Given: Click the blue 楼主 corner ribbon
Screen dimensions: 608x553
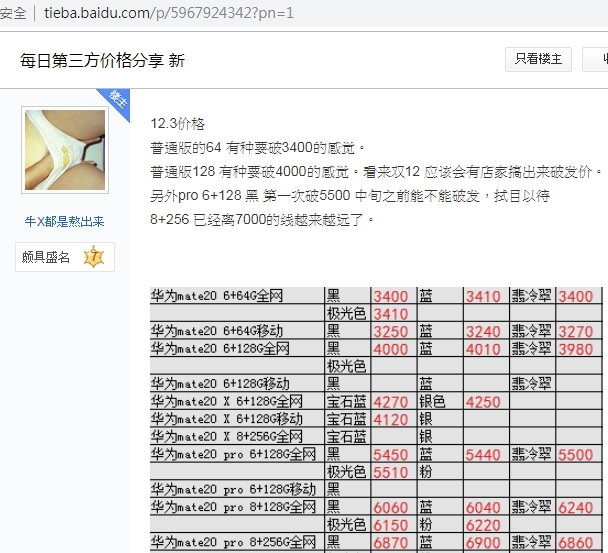Looking at the screenshot, I should [x=116, y=102].
